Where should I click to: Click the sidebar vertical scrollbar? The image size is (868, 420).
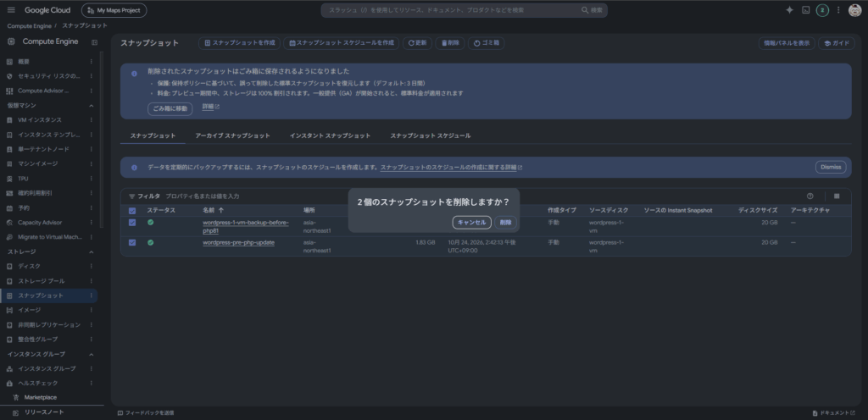pyautogui.click(x=102, y=139)
